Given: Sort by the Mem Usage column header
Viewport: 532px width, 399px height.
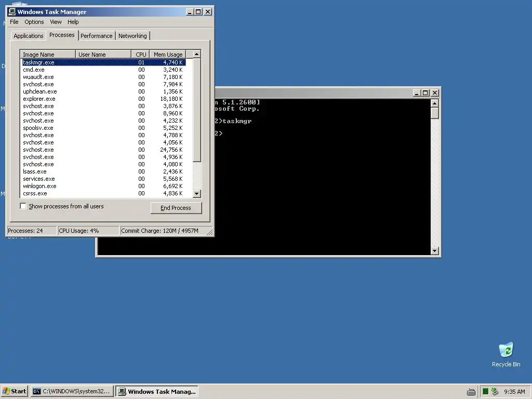Looking at the screenshot, I should click(x=168, y=54).
